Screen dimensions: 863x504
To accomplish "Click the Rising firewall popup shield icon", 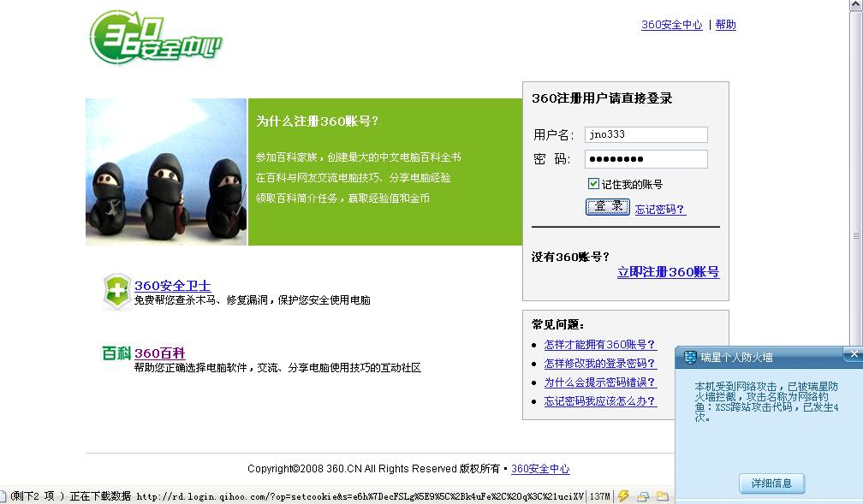I will click(690, 357).
